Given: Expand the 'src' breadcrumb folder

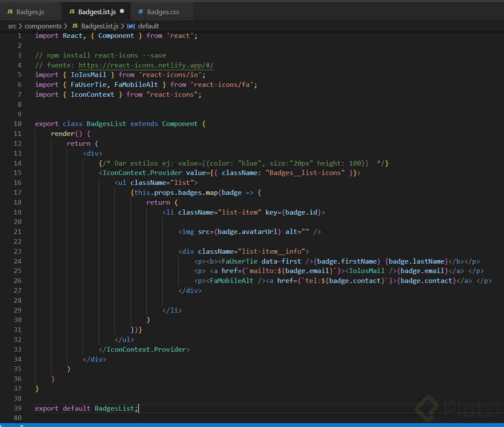Looking at the screenshot, I should tap(12, 26).
